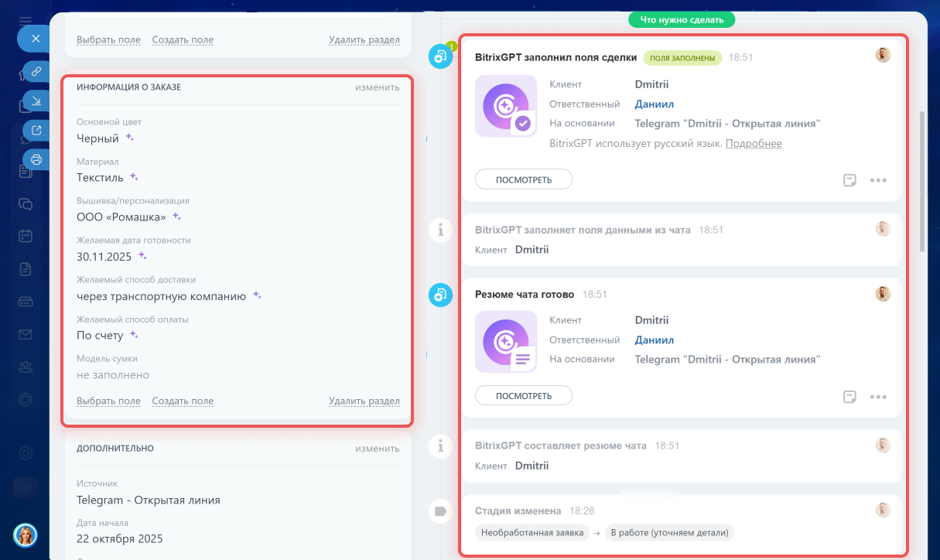Click note icon in 'BitrixGPT заполнил поля' card

[x=849, y=180]
